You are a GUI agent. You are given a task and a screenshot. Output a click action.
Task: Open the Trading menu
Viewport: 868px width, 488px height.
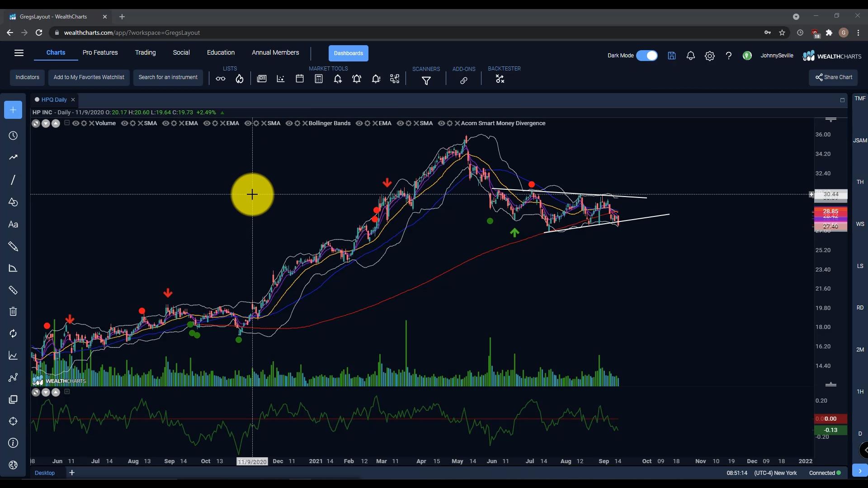pos(145,53)
